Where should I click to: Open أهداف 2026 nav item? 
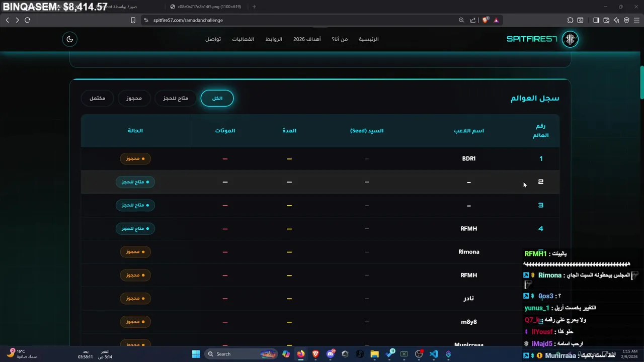[x=307, y=39]
